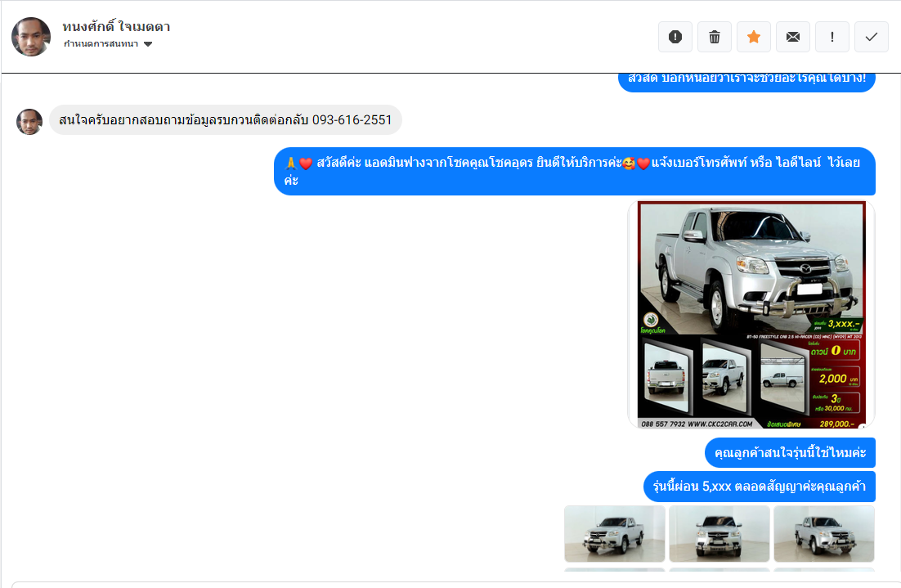Delete conversation using the trash icon

pyautogui.click(x=715, y=37)
